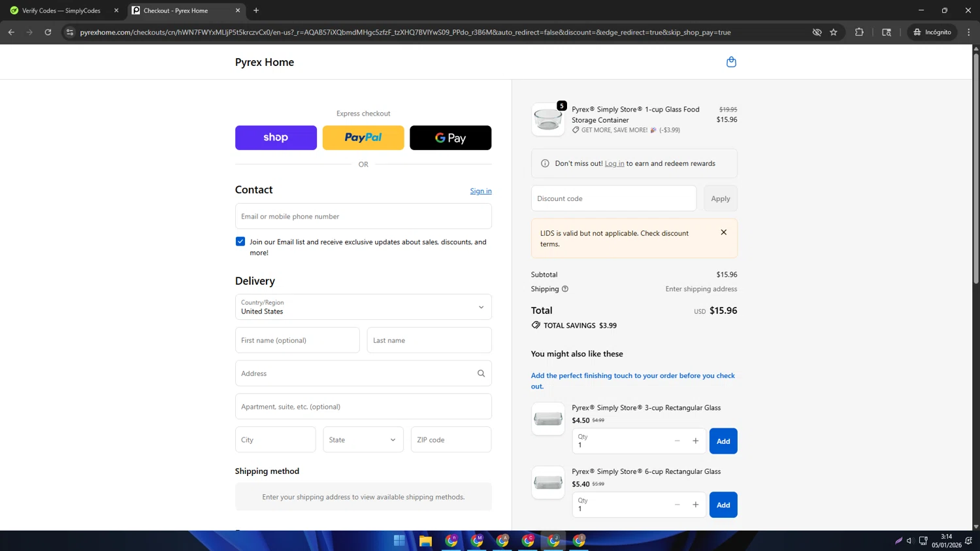980x551 pixels.
Task: Open the notifications icon in system tray
Action: pyautogui.click(x=968, y=541)
